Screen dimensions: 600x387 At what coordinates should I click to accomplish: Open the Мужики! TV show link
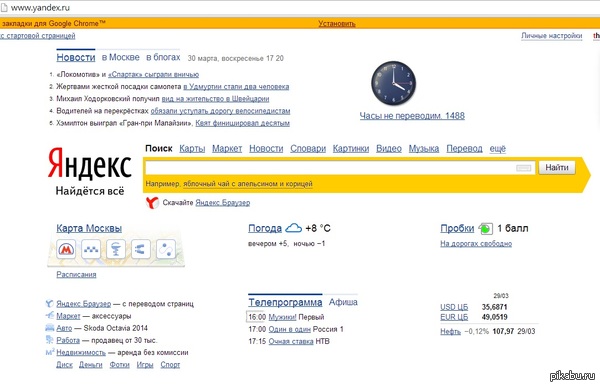point(282,317)
